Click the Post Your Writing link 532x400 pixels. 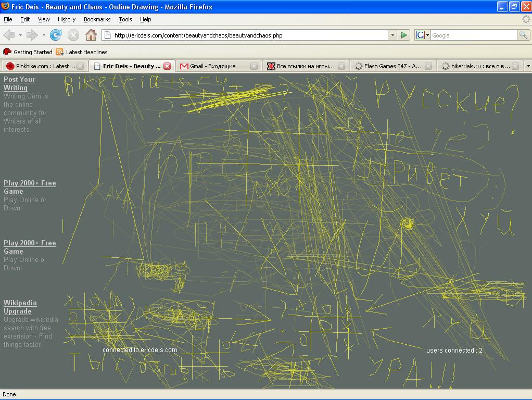point(19,83)
